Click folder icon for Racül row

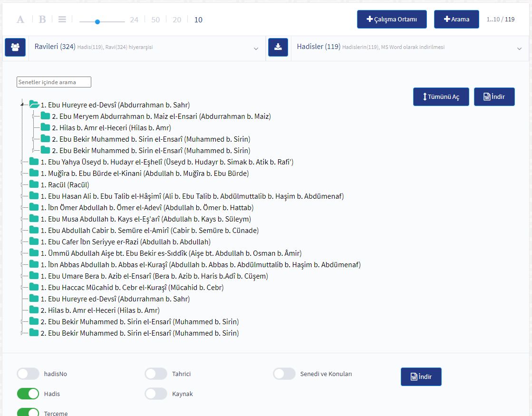[34, 184]
